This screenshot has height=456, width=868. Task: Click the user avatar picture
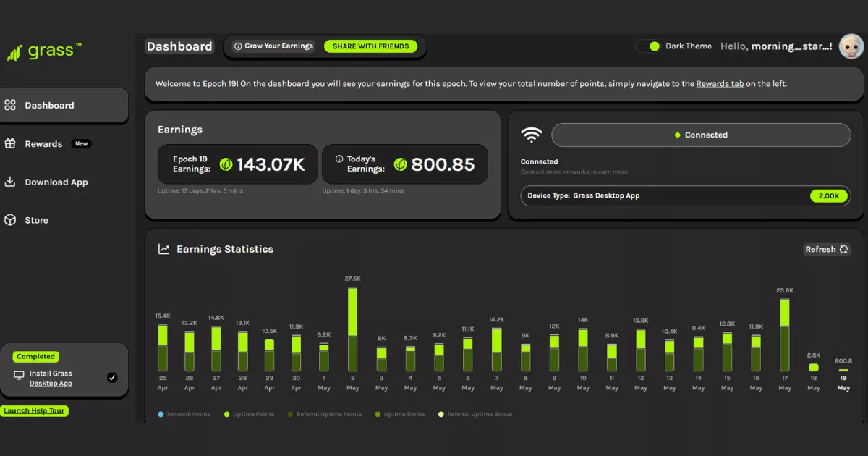851,46
